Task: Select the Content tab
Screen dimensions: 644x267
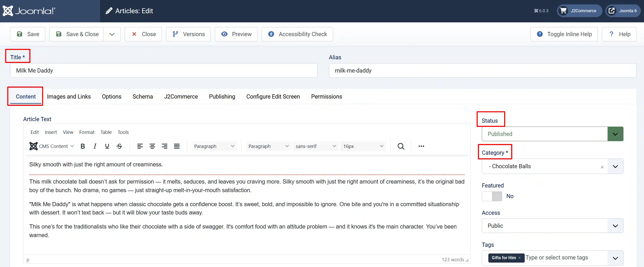Action: 26,96
